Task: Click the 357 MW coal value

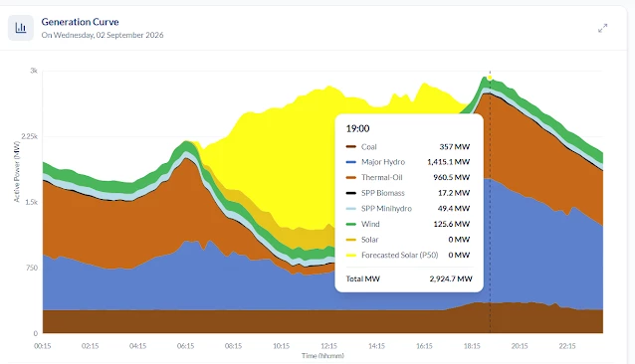Action: (x=455, y=147)
